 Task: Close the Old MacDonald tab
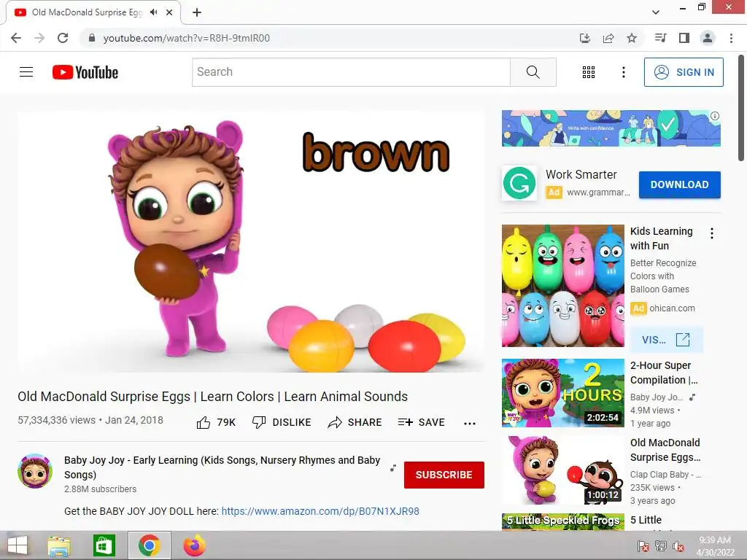pyautogui.click(x=169, y=12)
